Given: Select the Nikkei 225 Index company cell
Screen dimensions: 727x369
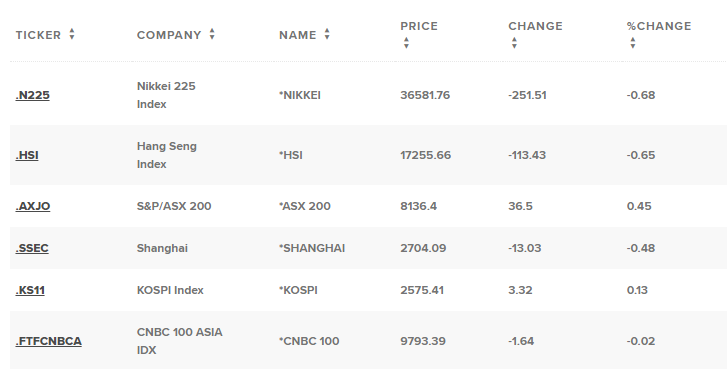Looking at the screenshot, I should point(166,95).
